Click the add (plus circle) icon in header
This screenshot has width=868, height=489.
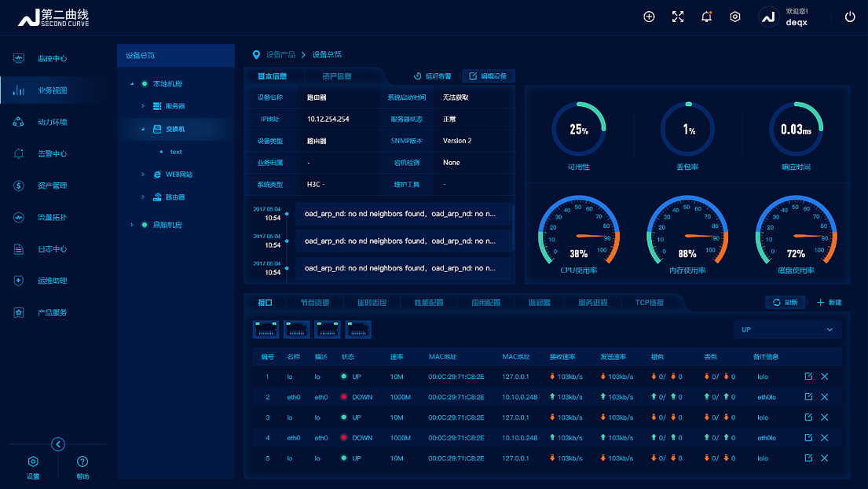coord(649,17)
